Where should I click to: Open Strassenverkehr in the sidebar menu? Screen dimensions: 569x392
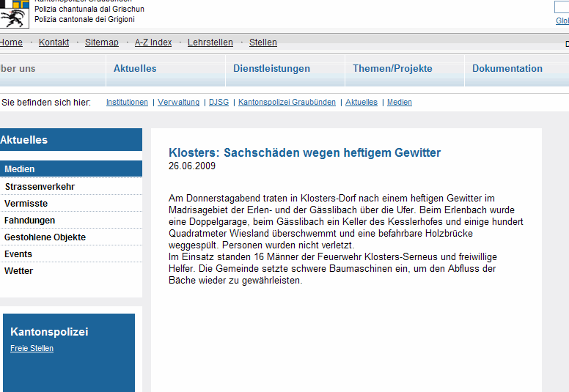[71, 186]
